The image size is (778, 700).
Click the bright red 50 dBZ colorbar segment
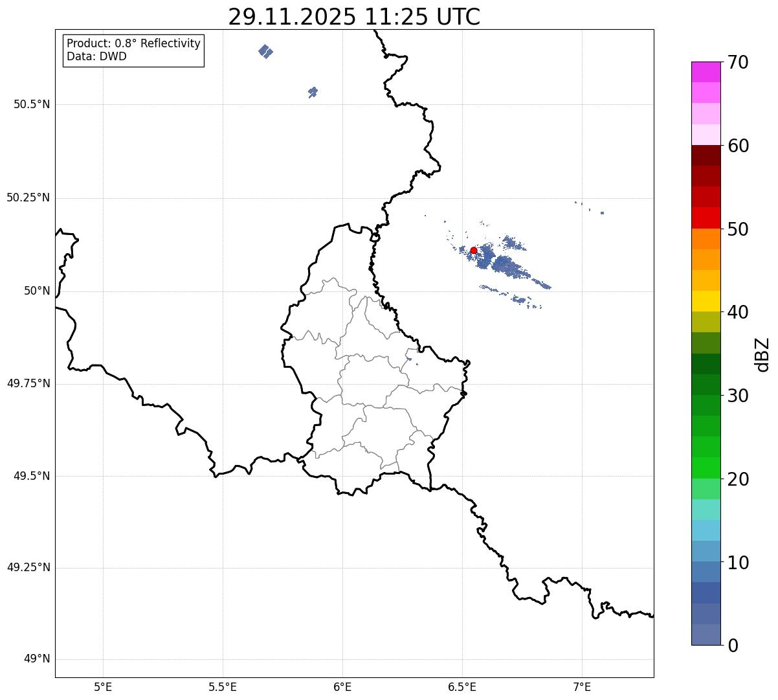point(706,218)
